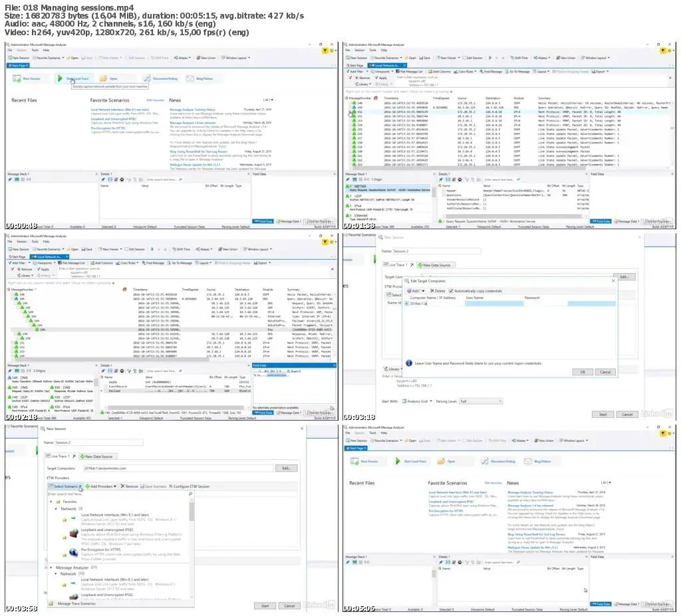The height and width of the screenshot is (616, 681).
Task: Click User Name cell in Edit Target Computers
Action: [494, 304]
